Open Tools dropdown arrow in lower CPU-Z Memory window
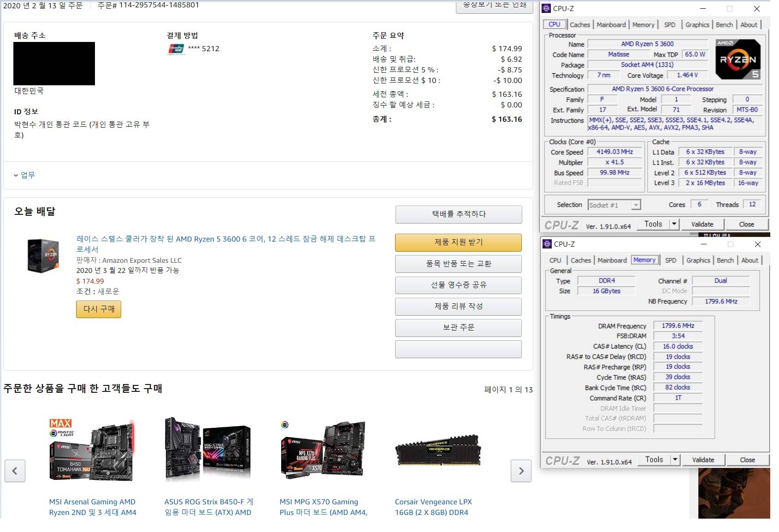779x532 pixels. click(x=675, y=460)
